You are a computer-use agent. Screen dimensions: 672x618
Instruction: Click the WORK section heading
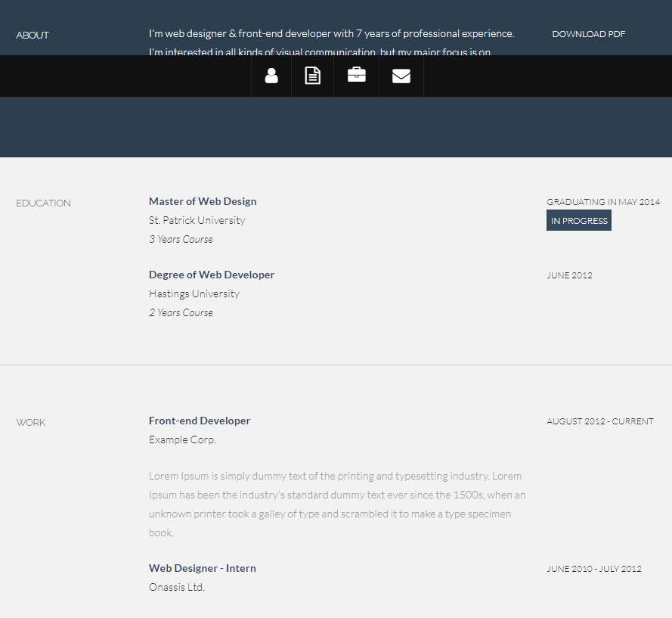[x=31, y=422]
